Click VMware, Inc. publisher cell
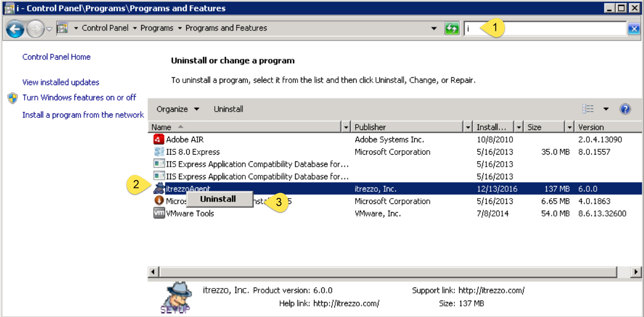This screenshot has width=644, height=317. click(x=378, y=214)
